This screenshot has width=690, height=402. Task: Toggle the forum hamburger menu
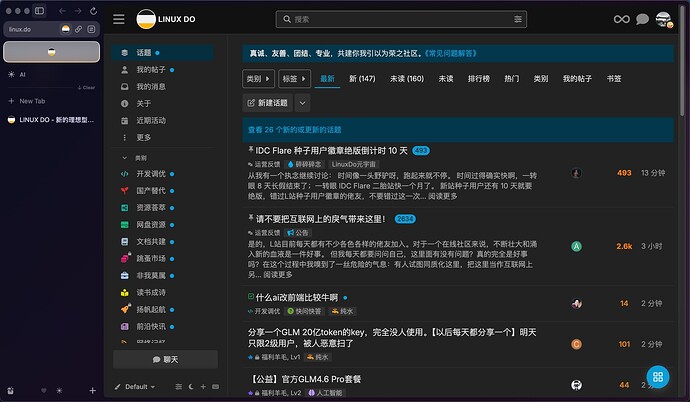tap(119, 19)
